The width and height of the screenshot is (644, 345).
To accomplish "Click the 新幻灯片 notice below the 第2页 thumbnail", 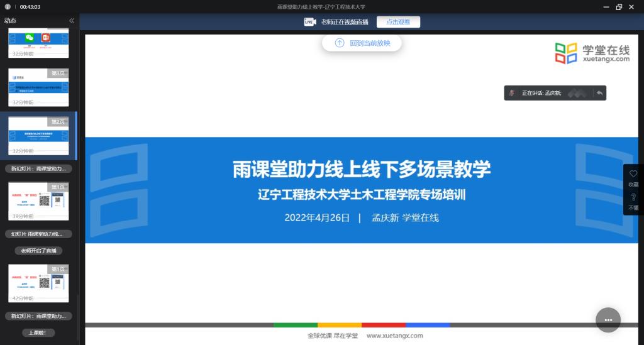I will [38, 168].
